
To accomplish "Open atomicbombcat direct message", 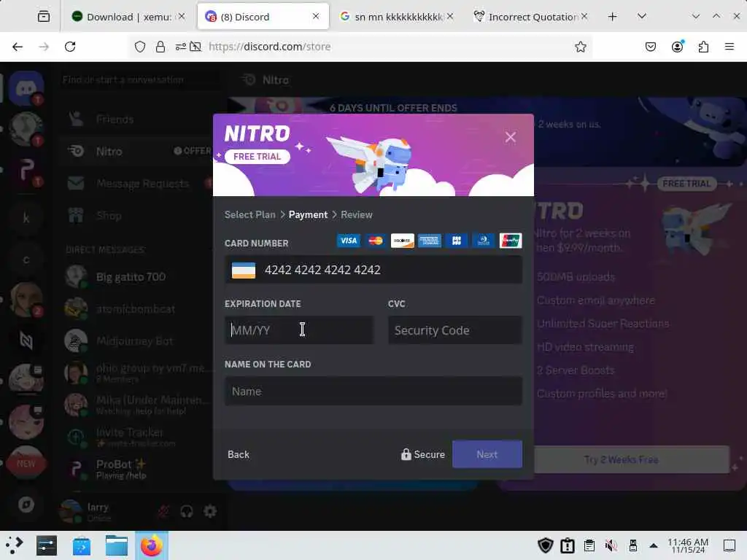I will 138,309.
